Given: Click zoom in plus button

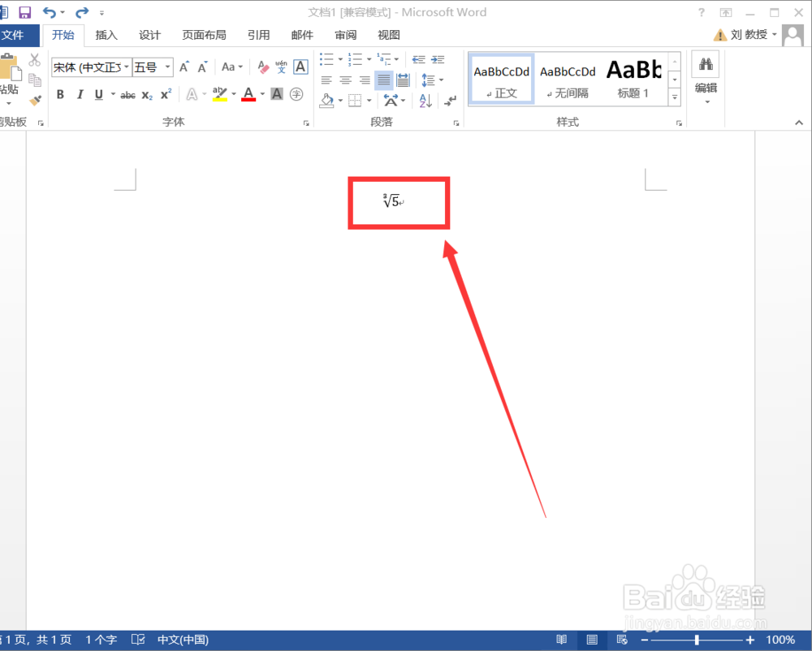Looking at the screenshot, I should (749, 640).
